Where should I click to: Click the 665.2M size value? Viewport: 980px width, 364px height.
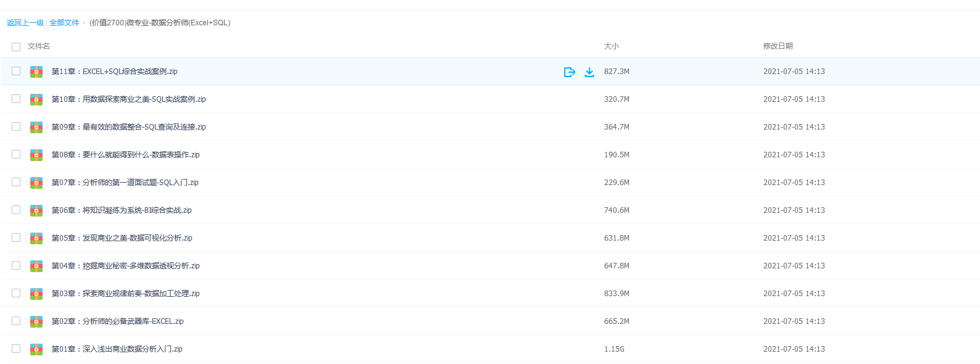coord(617,321)
